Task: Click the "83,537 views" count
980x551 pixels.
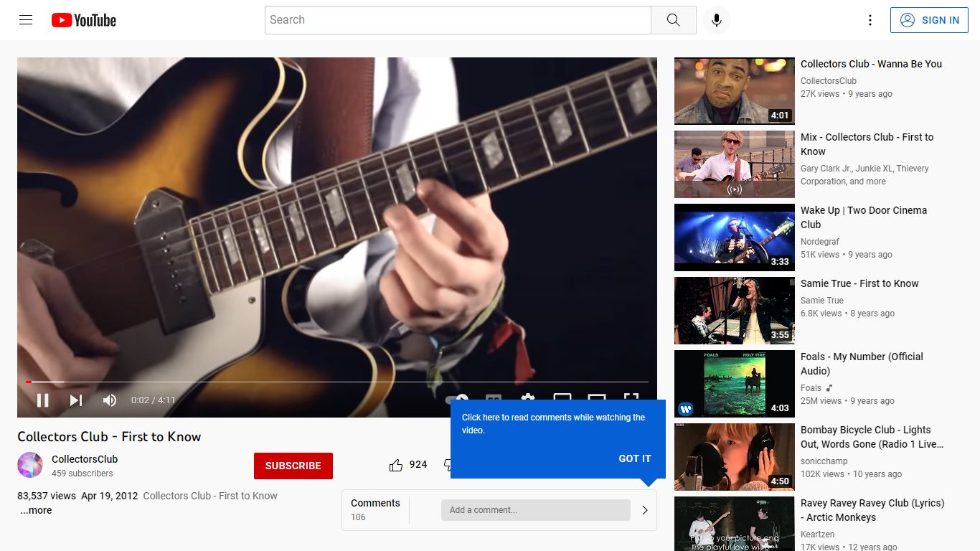Action: pos(47,496)
